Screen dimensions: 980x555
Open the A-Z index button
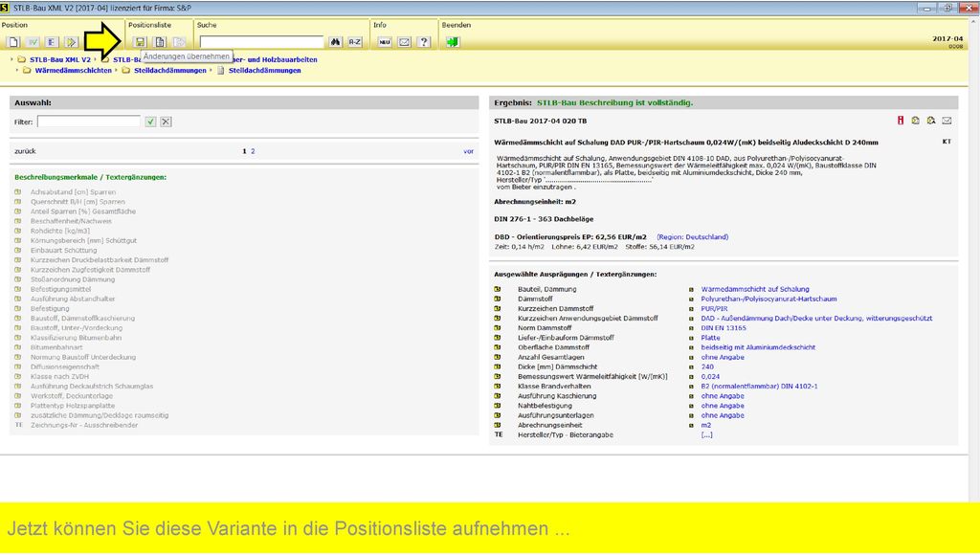tap(355, 42)
